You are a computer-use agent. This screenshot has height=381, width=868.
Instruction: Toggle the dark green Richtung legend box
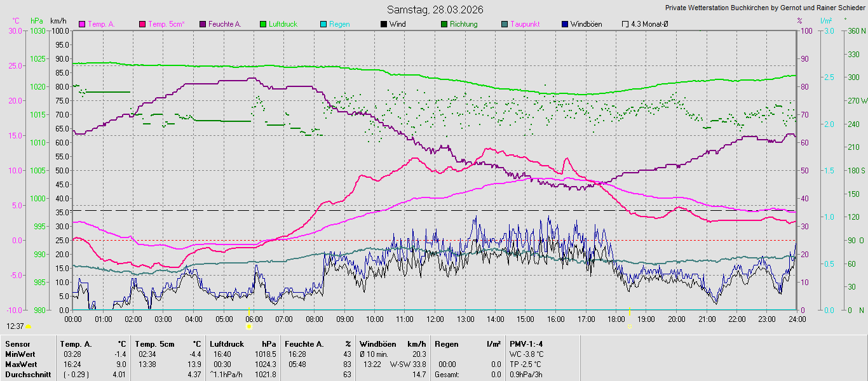pyautogui.click(x=444, y=24)
